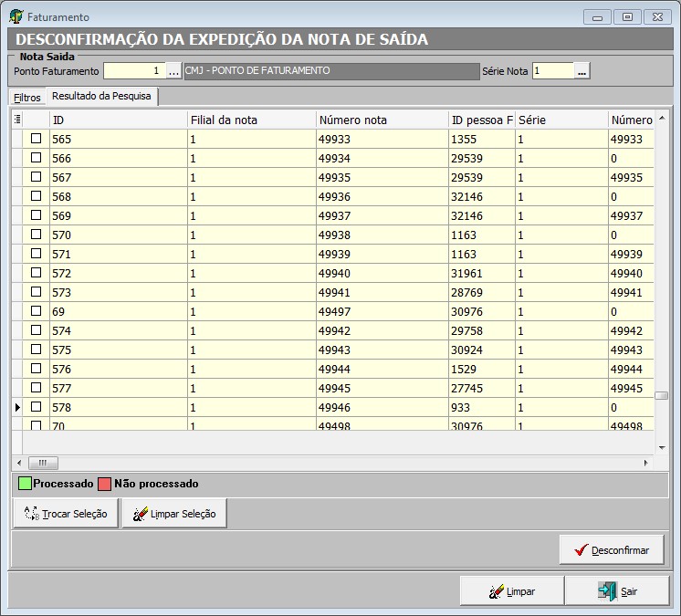Viewport: 681px width, 616px height.
Task: Click the green Processado legend swatch
Action: point(25,484)
